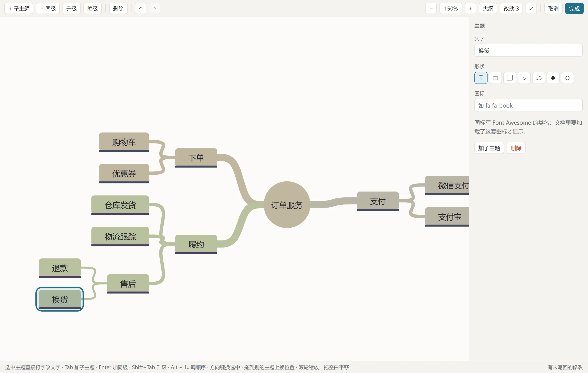Select the 订单服务 central topic node
This screenshot has height=373, width=588.
[x=287, y=205]
